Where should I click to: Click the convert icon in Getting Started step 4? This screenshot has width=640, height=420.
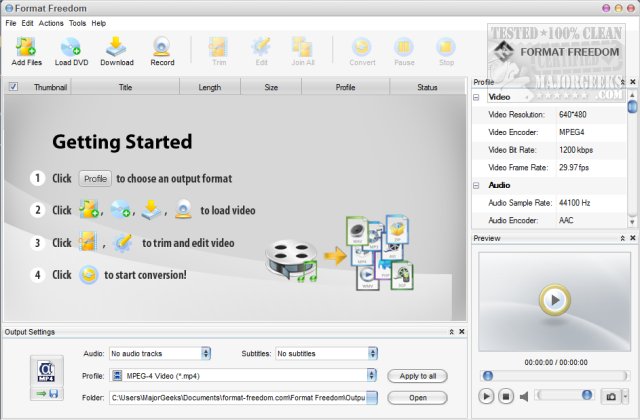[x=89, y=274]
